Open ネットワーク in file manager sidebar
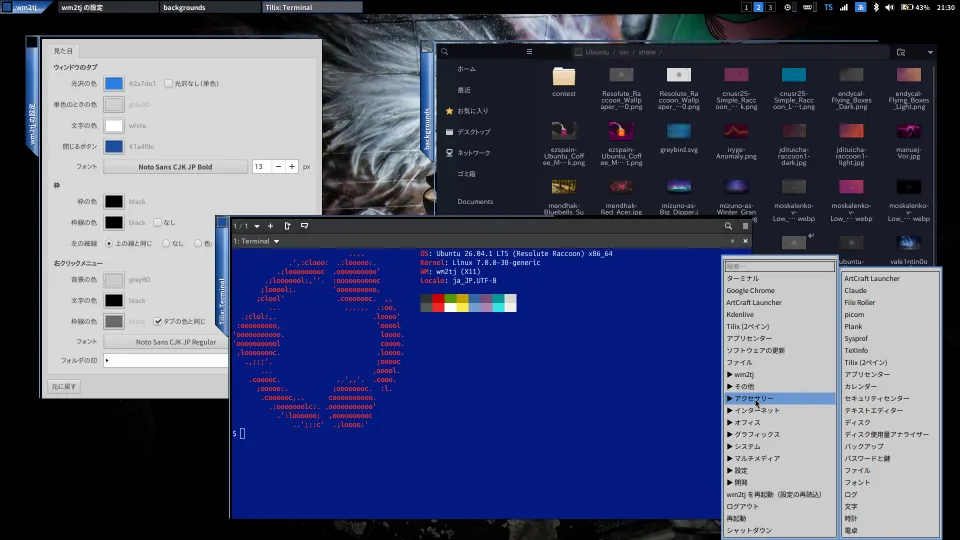This screenshot has height=540, width=960. 473,152
